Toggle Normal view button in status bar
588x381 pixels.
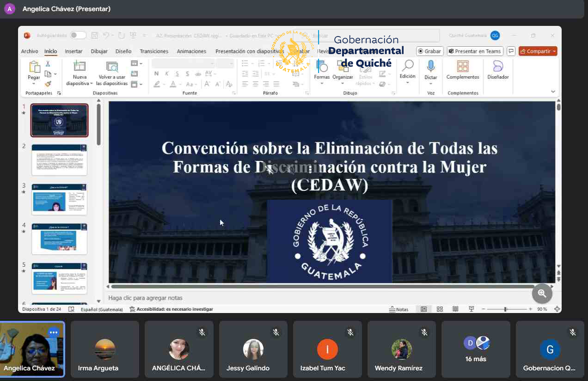(x=424, y=309)
